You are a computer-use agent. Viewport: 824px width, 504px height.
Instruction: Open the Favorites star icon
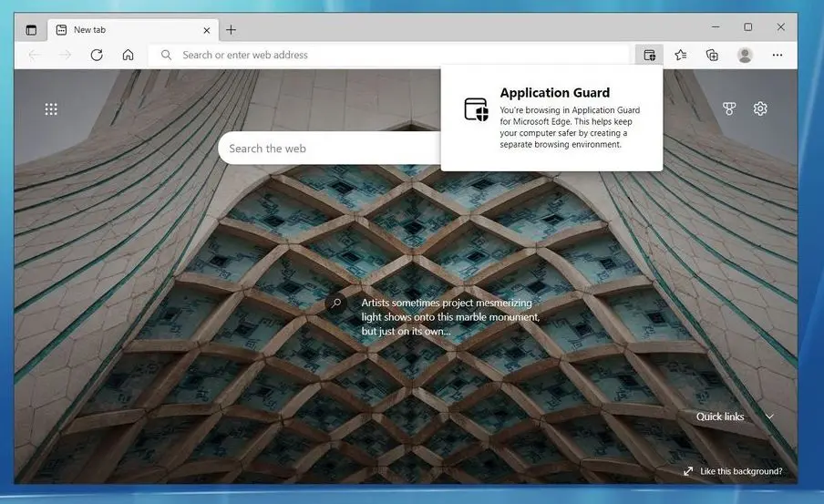(681, 55)
